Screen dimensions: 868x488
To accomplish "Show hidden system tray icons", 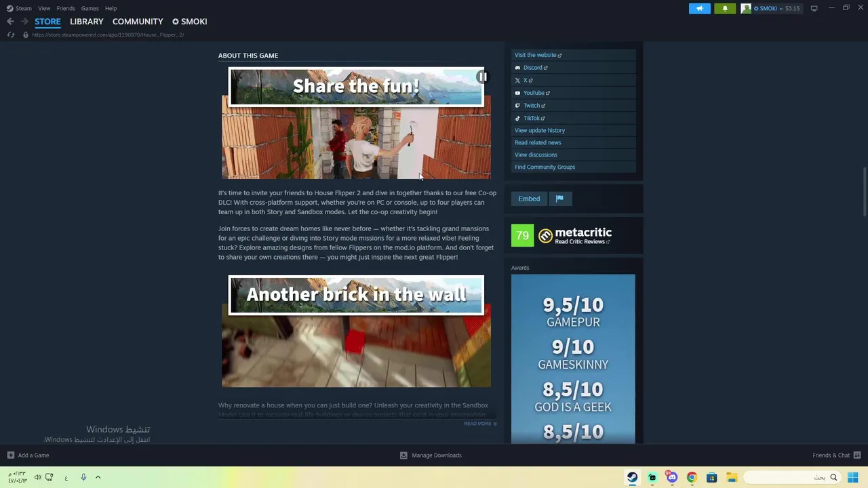I will tap(98, 477).
